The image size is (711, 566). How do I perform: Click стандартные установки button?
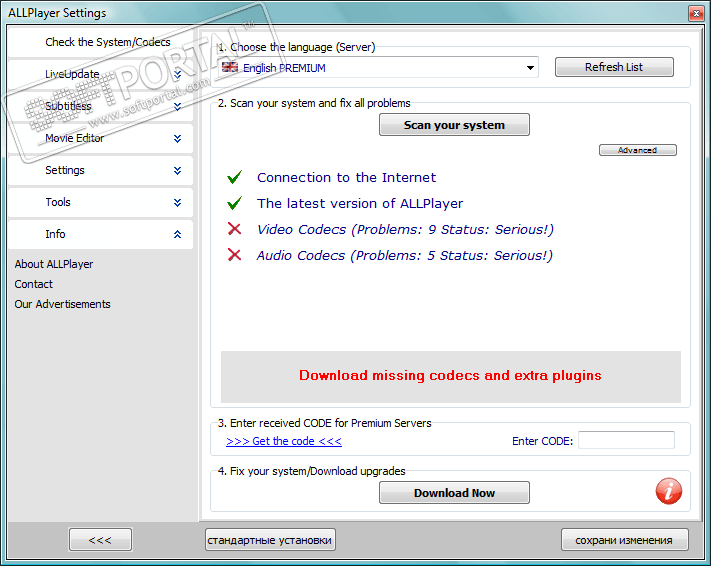[x=270, y=540]
